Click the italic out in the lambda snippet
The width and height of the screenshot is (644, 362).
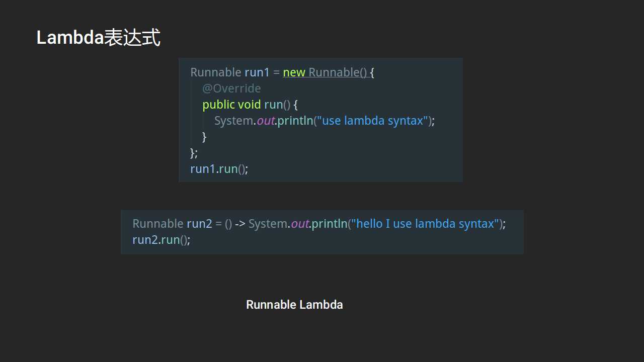tap(300, 224)
